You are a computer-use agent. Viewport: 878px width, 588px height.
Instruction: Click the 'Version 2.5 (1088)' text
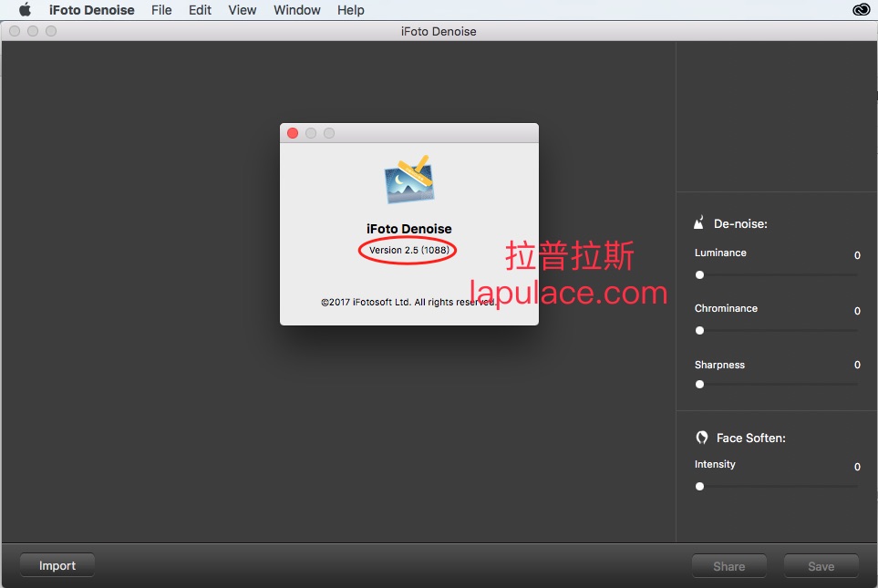(408, 250)
